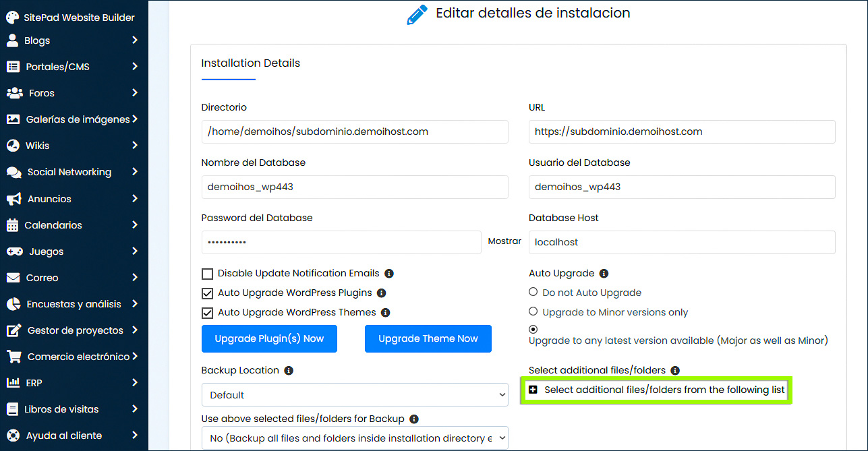
Task: Expand the files/folders backup dropdown showing No
Action: 355,438
